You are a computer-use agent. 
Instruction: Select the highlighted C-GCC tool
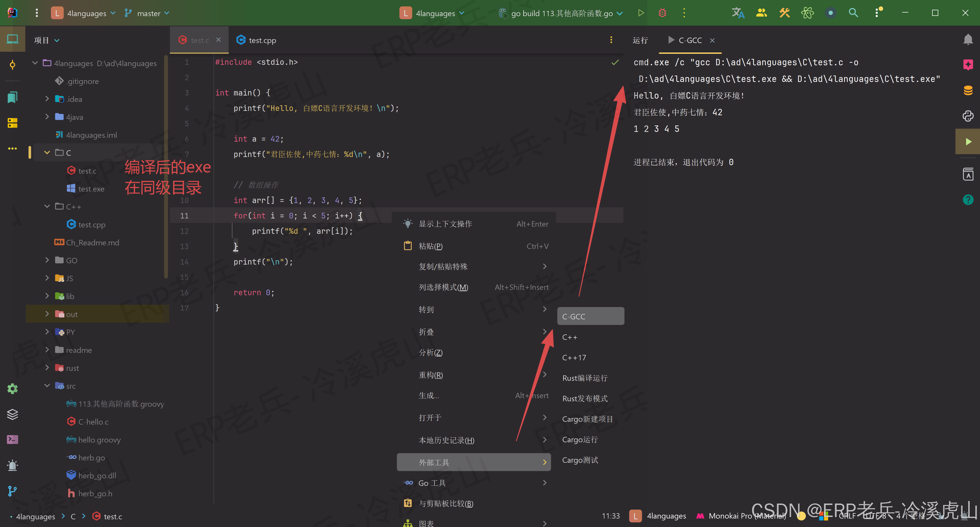tap(590, 316)
